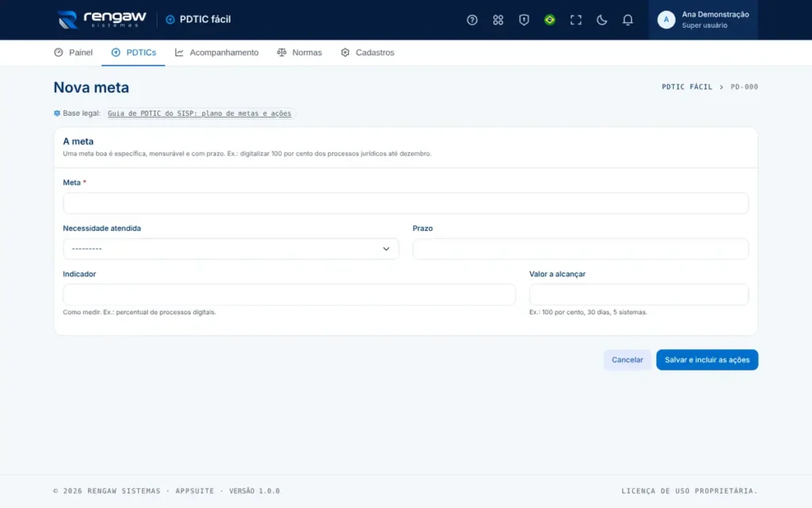Open the help question mark icon
The height and width of the screenshot is (508, 812).
472,20
